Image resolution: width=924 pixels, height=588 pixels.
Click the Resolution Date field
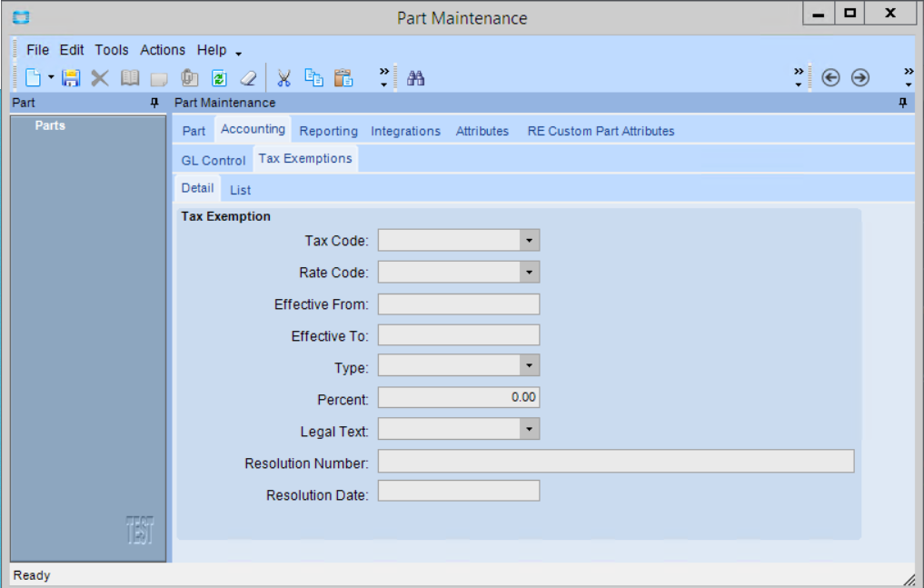pyautogui.click(x=459, y=491)
